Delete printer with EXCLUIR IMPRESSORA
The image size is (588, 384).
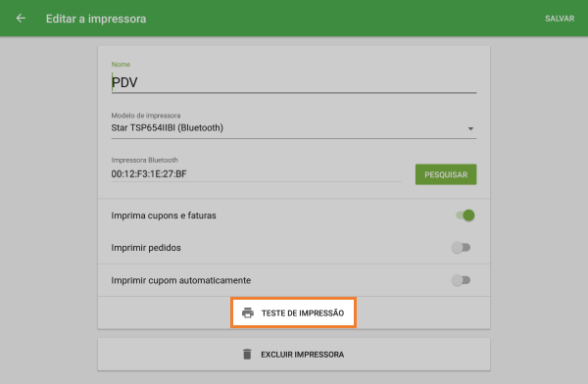294,355
